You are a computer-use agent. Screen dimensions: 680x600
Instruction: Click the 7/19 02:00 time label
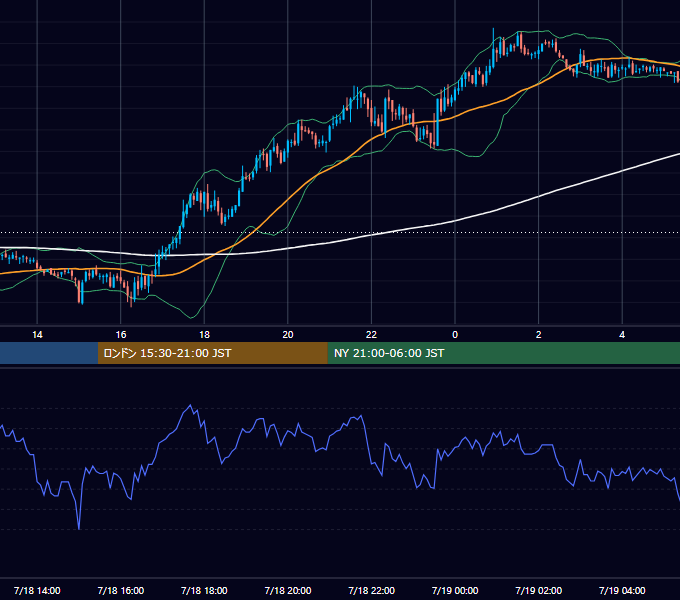539,590
